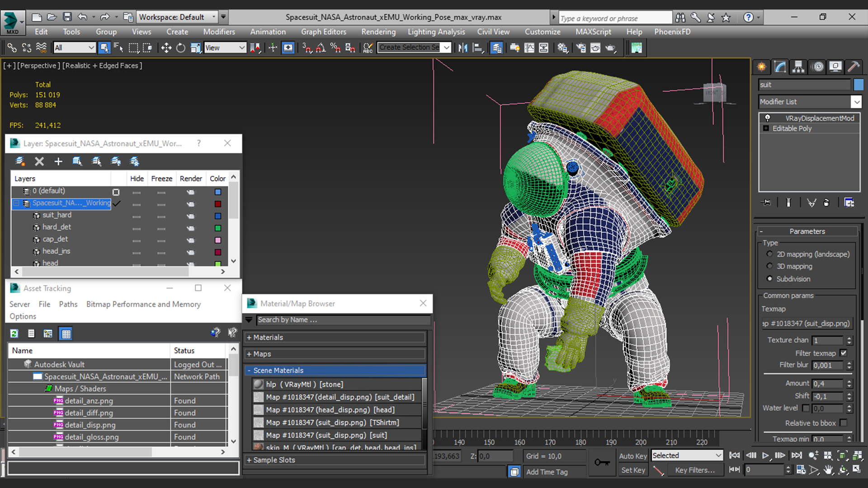
Task: Open the Utilities hammer panel tab
Action: (x=854, y=67)
